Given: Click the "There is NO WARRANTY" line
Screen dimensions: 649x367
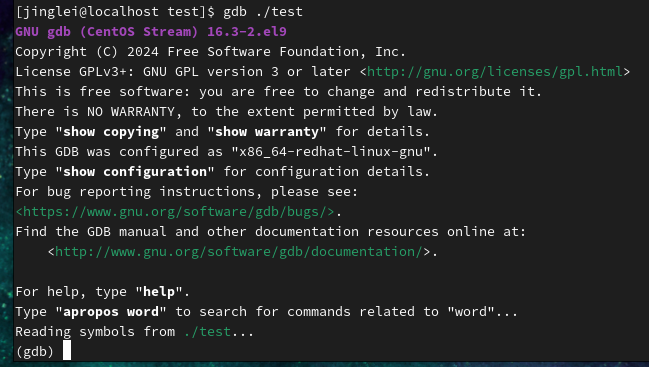Looking at the screenshot, I should click(x=226, y=112).
